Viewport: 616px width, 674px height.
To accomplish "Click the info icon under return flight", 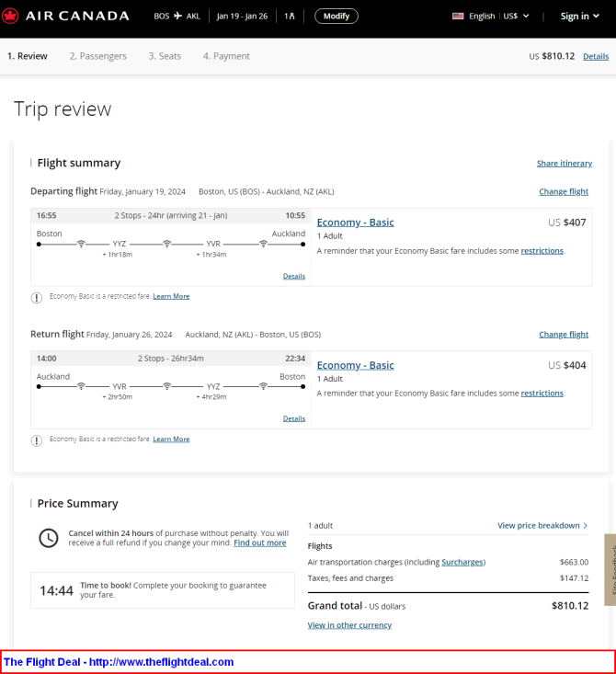I will [x=37, y=440].
